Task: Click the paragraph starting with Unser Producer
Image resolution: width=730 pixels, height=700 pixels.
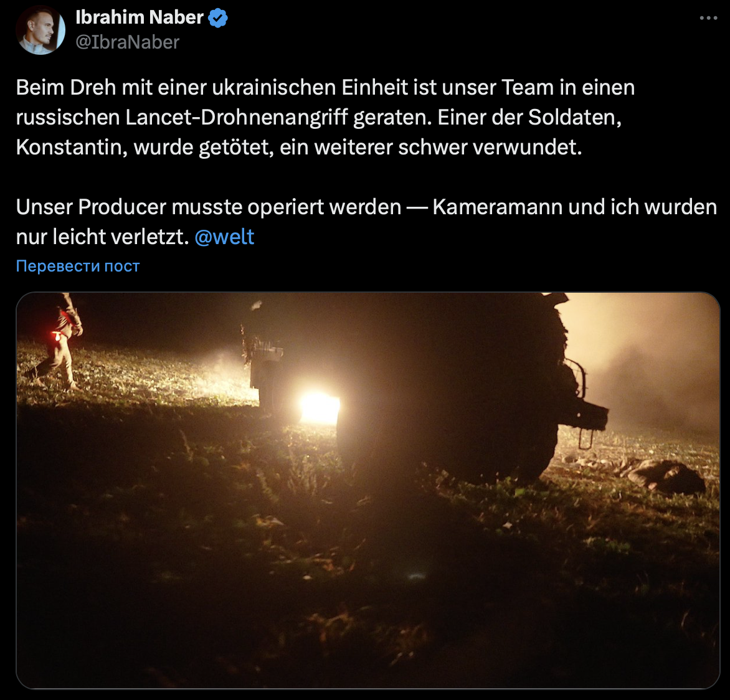Action: pyautogui.click(x=366, y=222)
